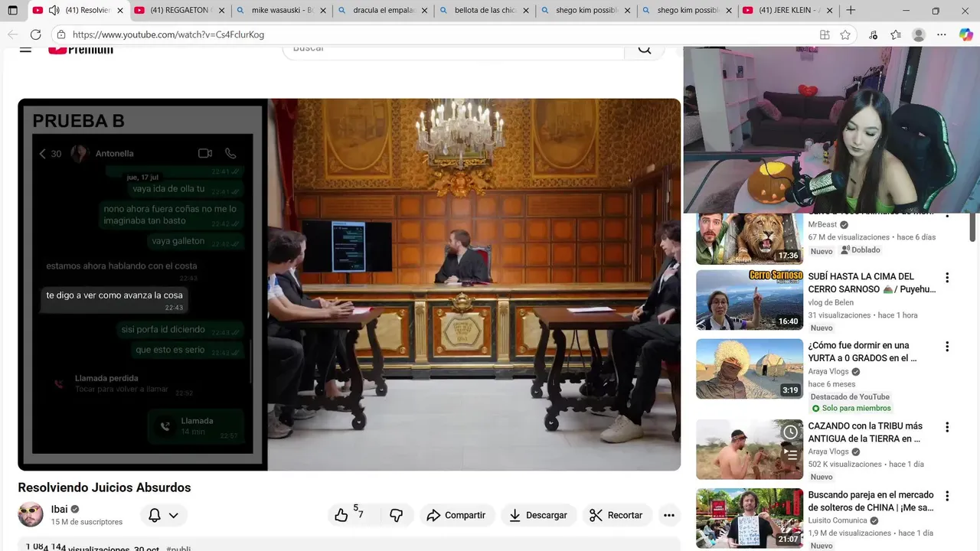
Task: Open options menu for Cerro Sarnoso video
Action: [x=947, y=278]
